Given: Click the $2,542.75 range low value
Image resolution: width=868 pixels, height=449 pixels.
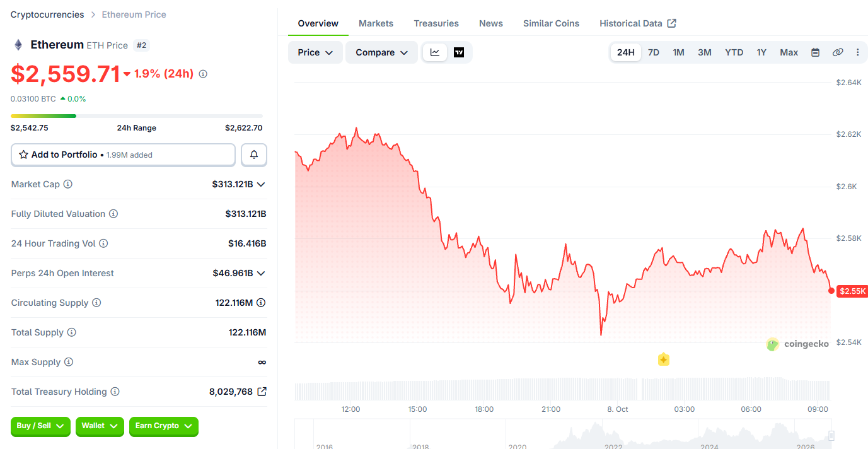Looking at the screenshot, I should click(30, 128).
